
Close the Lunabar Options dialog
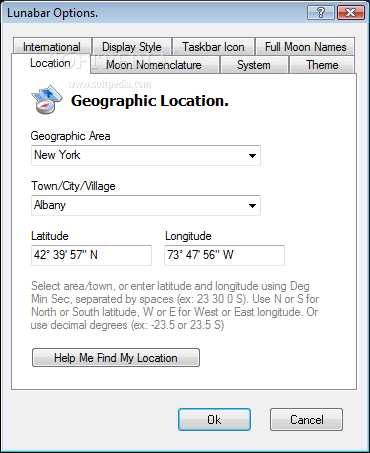click(x=351, y=13)
